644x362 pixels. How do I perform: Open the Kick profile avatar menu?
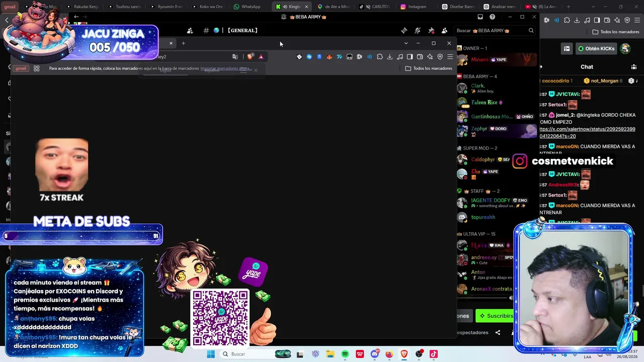click(625, 49)
